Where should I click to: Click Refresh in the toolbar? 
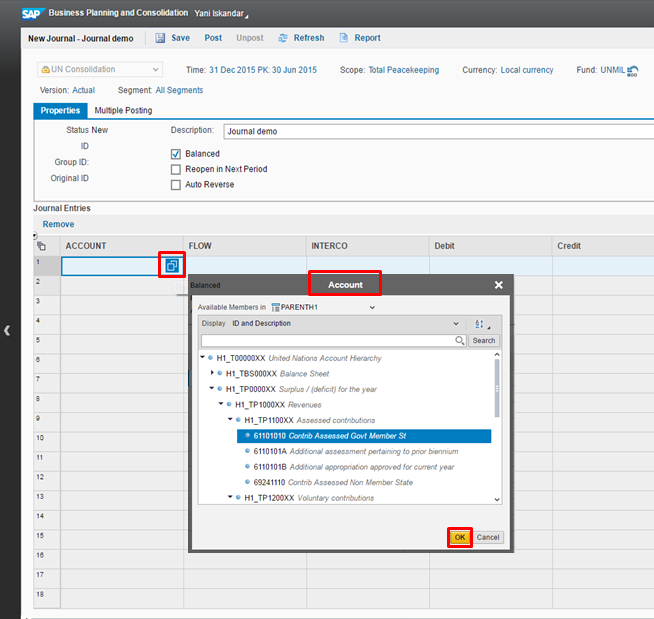point(309,38)
